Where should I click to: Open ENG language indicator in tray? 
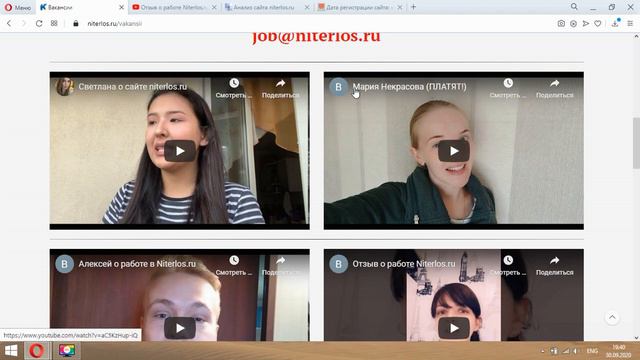point(592,351)
